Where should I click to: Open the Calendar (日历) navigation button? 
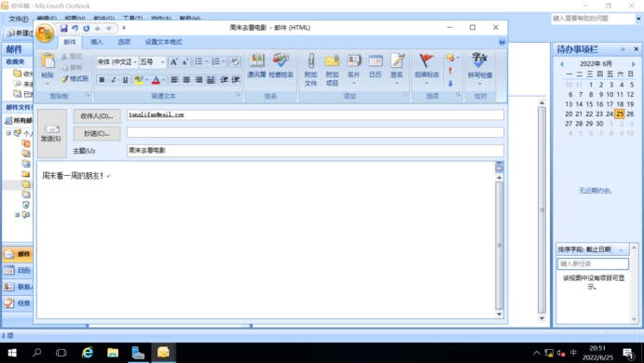[18, 270]
